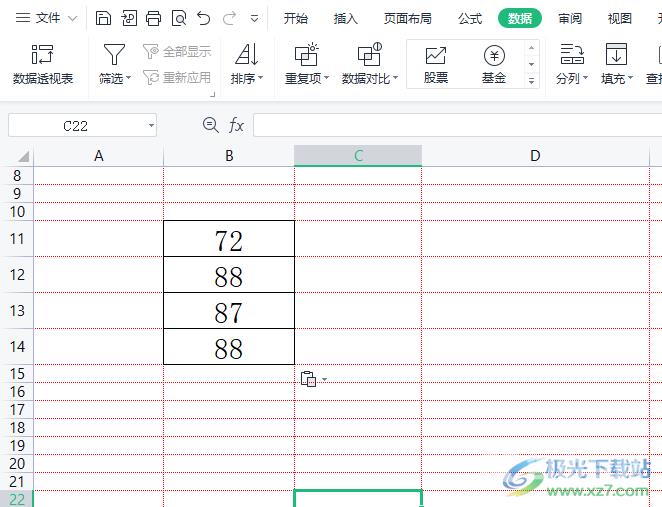Viewport: 662px width, 507px height.
Task: Click the 筛选 filter funnel icon
Action: pos(114,54)
